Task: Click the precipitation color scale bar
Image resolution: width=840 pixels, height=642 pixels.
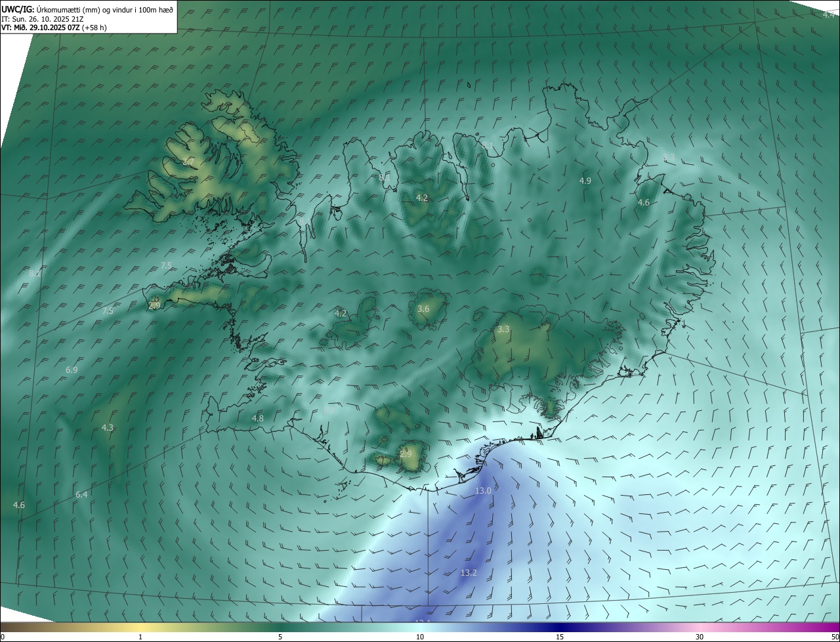Action: click(420, 628)
